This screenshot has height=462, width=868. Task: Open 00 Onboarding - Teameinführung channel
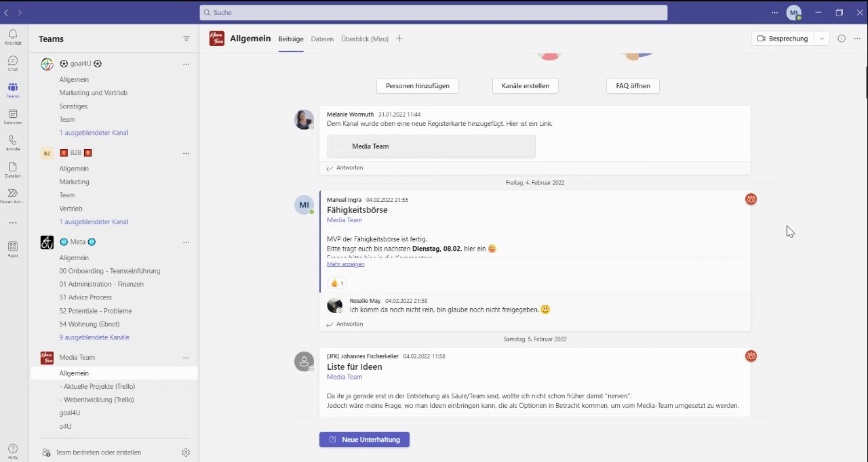coord(110,271)
